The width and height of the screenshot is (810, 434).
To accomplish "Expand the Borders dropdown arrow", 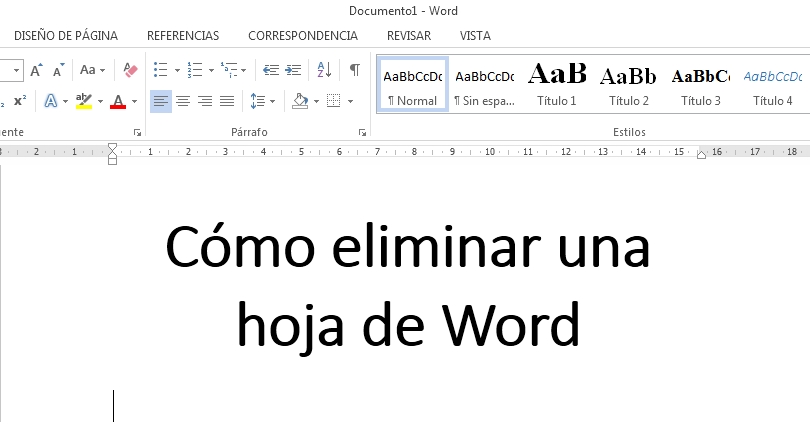I will coord(350,101).
